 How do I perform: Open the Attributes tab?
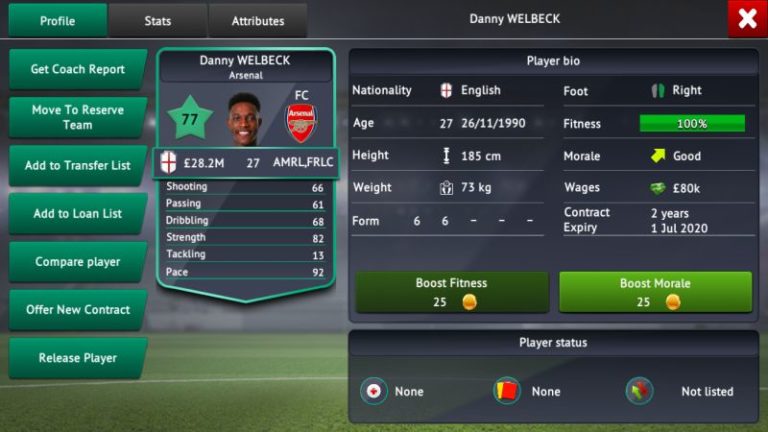click(x=258, y=21)
